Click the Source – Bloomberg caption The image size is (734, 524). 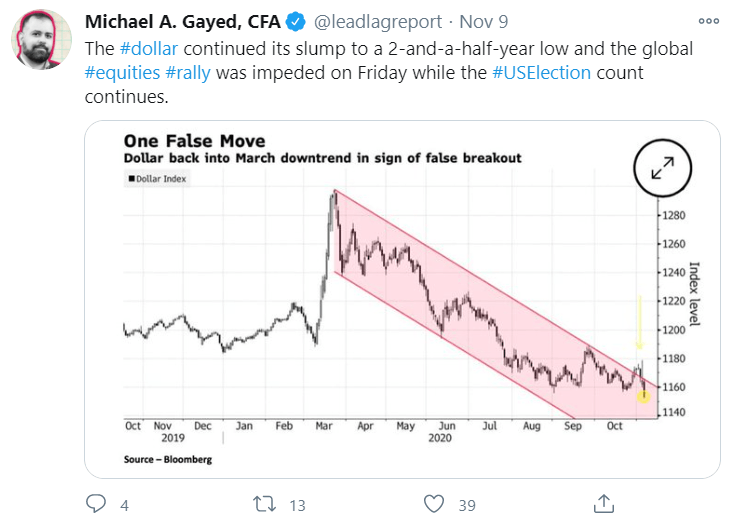click(168, 460)
